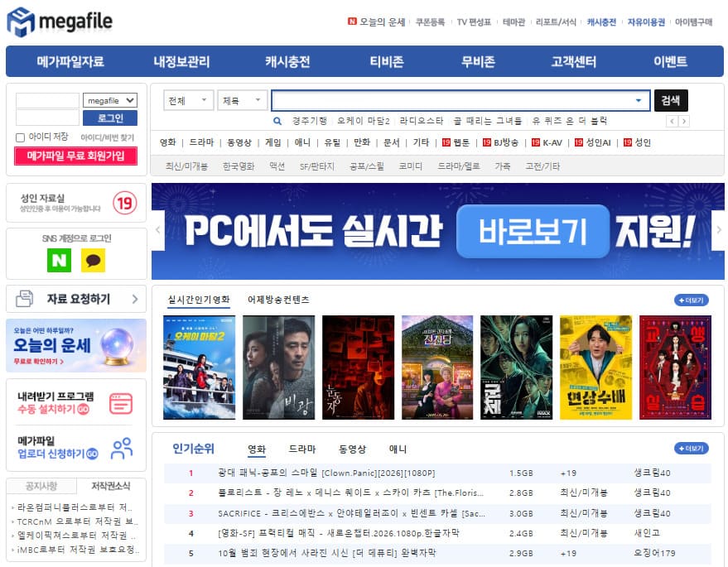Open 티비존 main menu
The width and height of the screenshot is (728, 567).
[387, 62]
